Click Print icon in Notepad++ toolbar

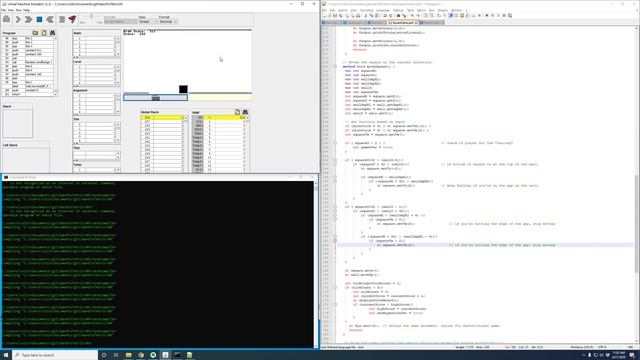[358, 16]
